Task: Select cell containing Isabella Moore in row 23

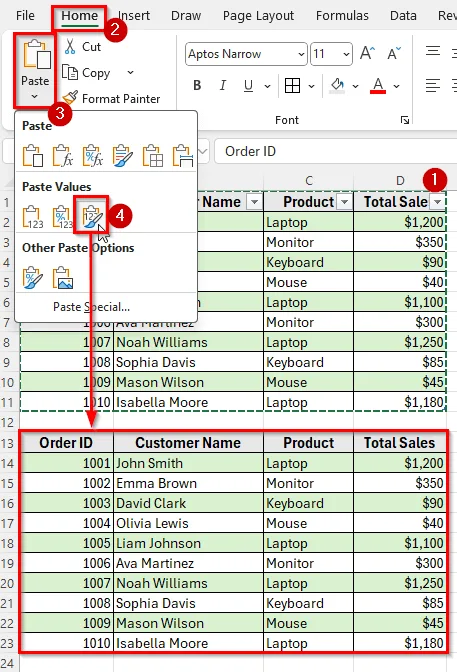Action: click(x=188, y=643)
